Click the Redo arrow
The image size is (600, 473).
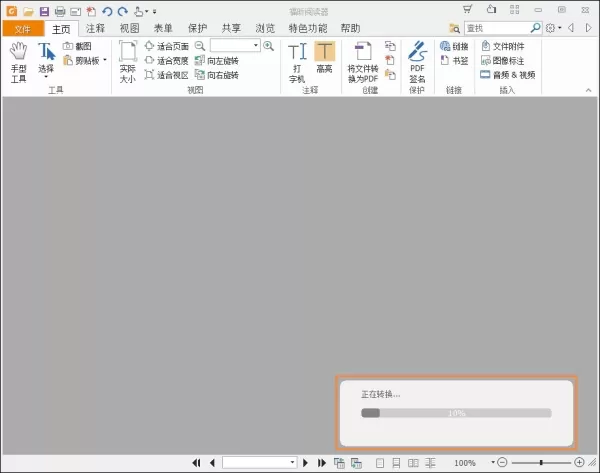(122, 11)
